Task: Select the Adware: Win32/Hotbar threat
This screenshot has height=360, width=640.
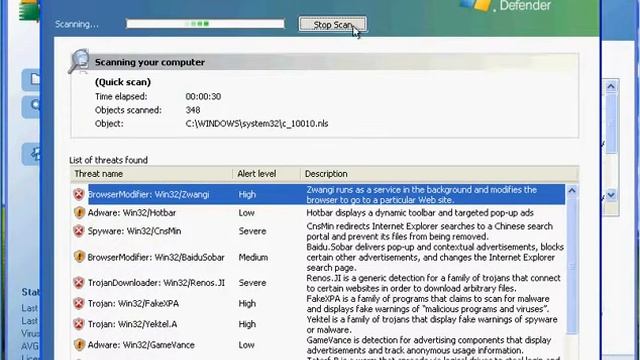Action: 132,213
